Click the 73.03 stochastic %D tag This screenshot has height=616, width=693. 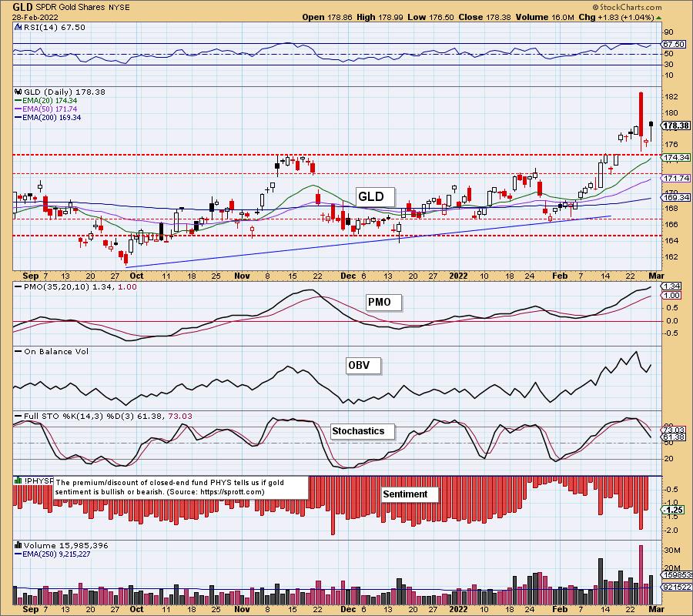pyautogui.click(x=674, y=430)
